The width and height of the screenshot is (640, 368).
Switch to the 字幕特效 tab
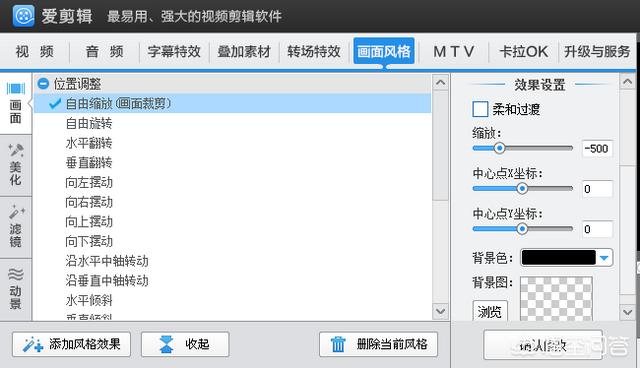coord(174,52)
